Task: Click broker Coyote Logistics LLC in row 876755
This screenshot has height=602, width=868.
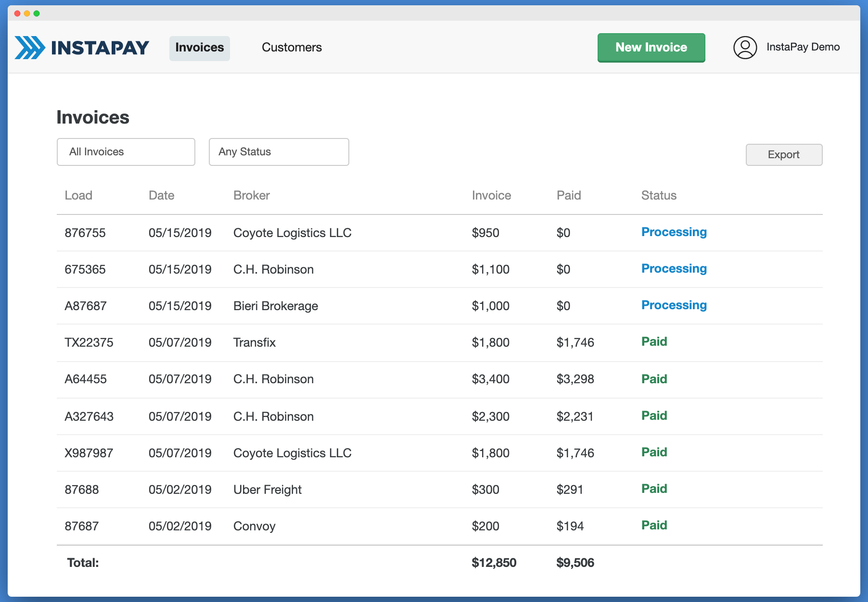Action: (x=293, y=233)
